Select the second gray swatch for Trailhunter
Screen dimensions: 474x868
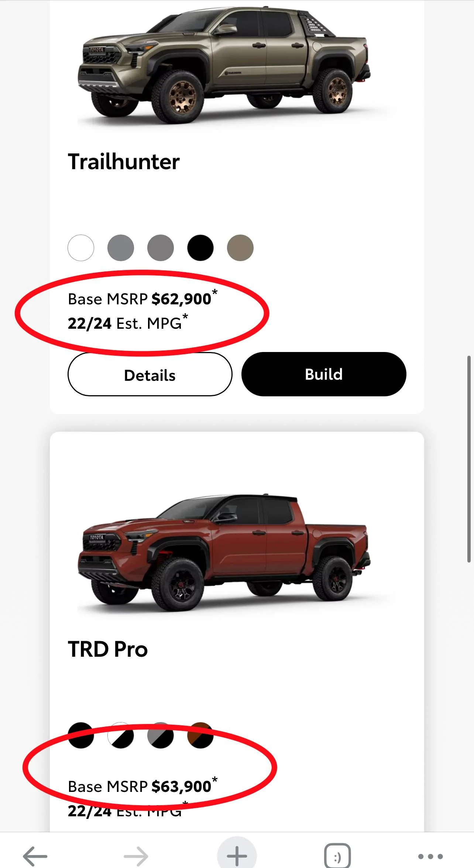point(121,248)
